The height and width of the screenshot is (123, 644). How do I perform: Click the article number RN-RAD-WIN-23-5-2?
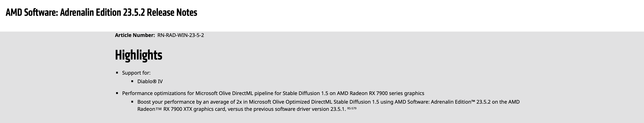point(181,35)
